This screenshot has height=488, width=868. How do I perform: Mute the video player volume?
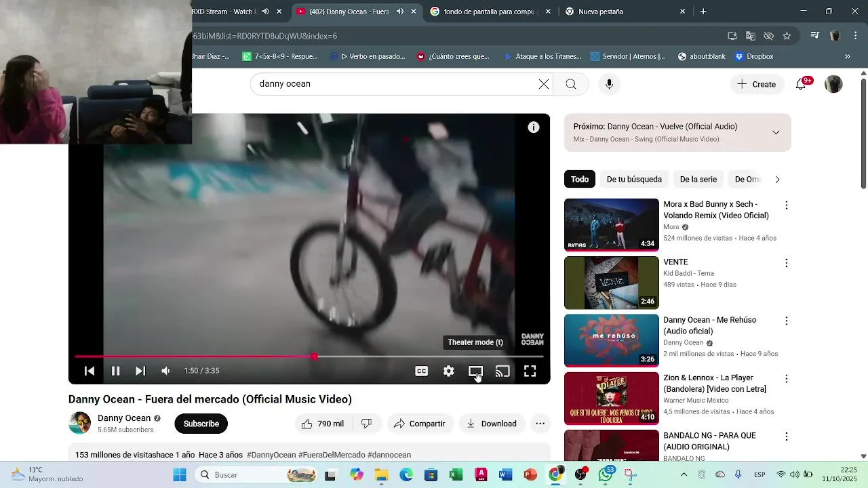click(x=165, y=371)
